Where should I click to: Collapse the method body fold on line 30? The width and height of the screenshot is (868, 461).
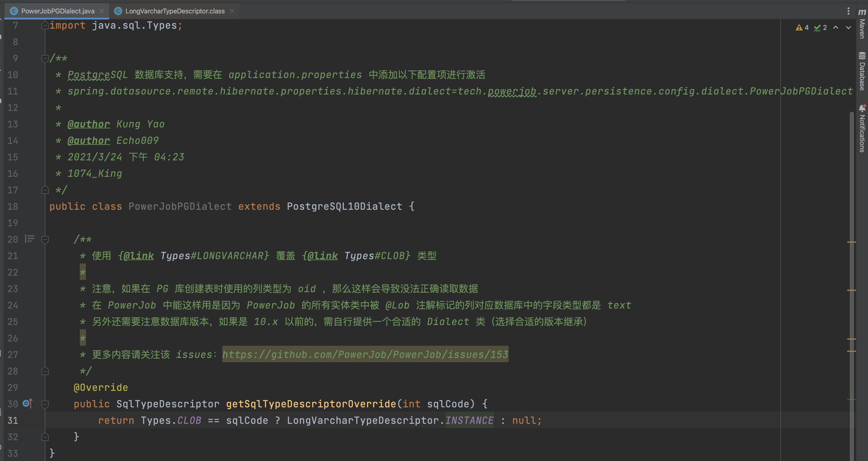(x=45, y=403)
